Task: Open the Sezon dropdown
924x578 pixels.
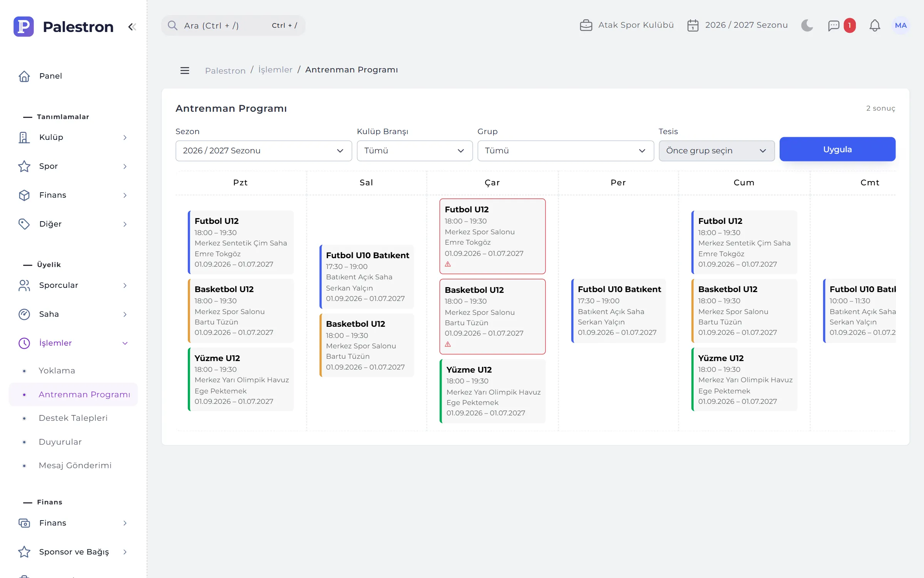Action: [x=264, y=151]
